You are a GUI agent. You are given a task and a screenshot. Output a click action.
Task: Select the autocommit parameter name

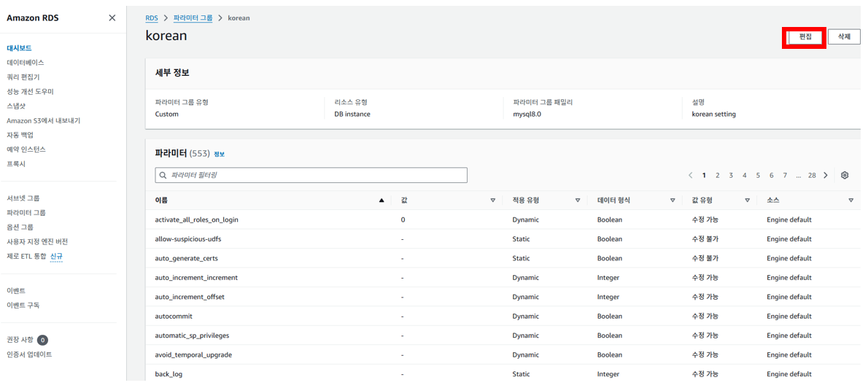(x=174, y=316)
